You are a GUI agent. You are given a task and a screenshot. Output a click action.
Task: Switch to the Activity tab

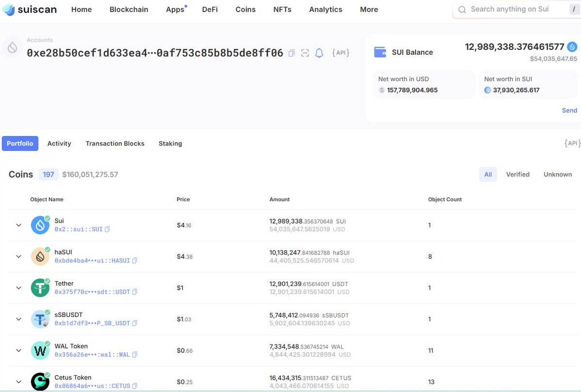click(59, 143)
